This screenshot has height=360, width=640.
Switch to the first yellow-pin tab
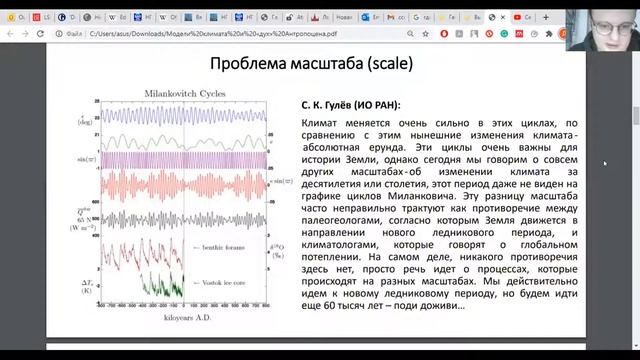point(446,17)
